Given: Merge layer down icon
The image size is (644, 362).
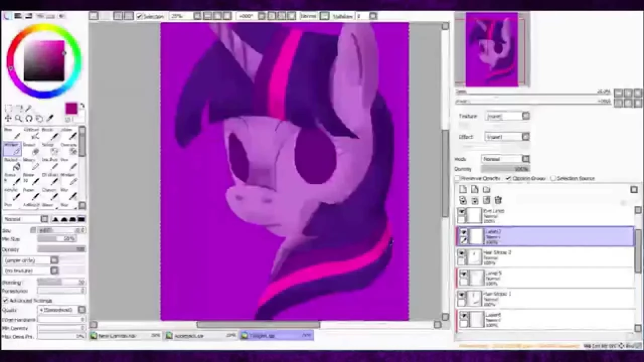Looking at the screenshot, I should (474, 200).
